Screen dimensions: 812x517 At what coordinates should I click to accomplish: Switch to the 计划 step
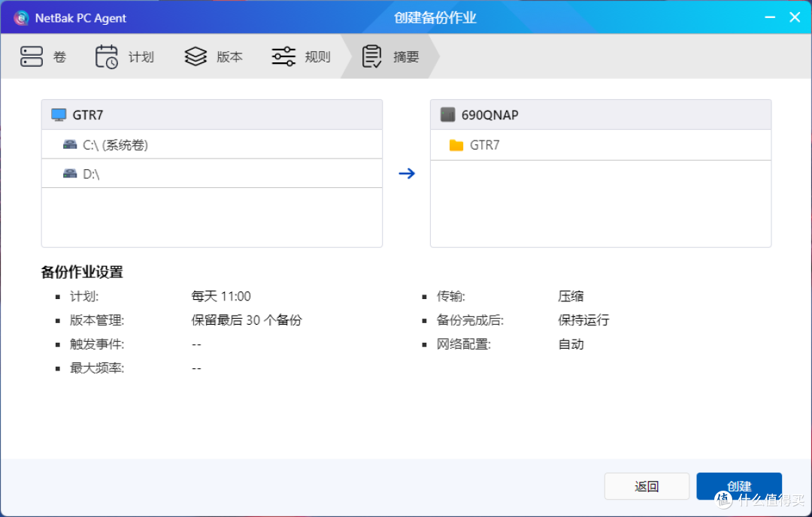pos(125,56)
